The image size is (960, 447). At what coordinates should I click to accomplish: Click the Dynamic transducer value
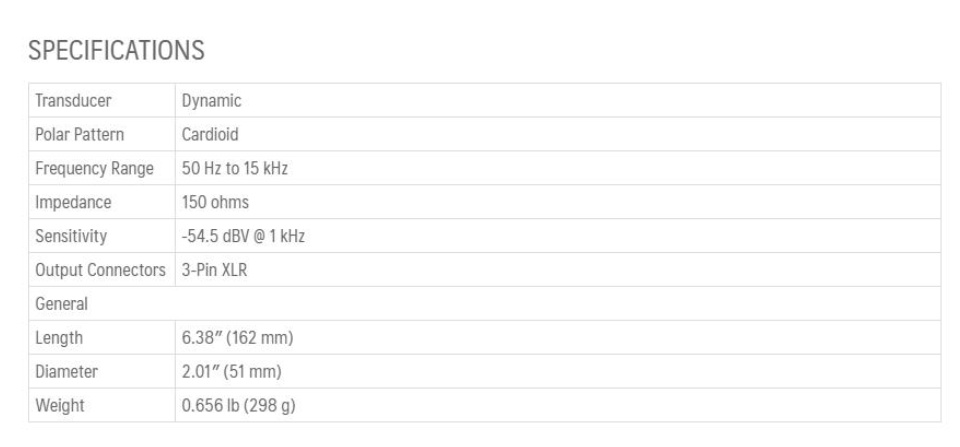(211, 101)
